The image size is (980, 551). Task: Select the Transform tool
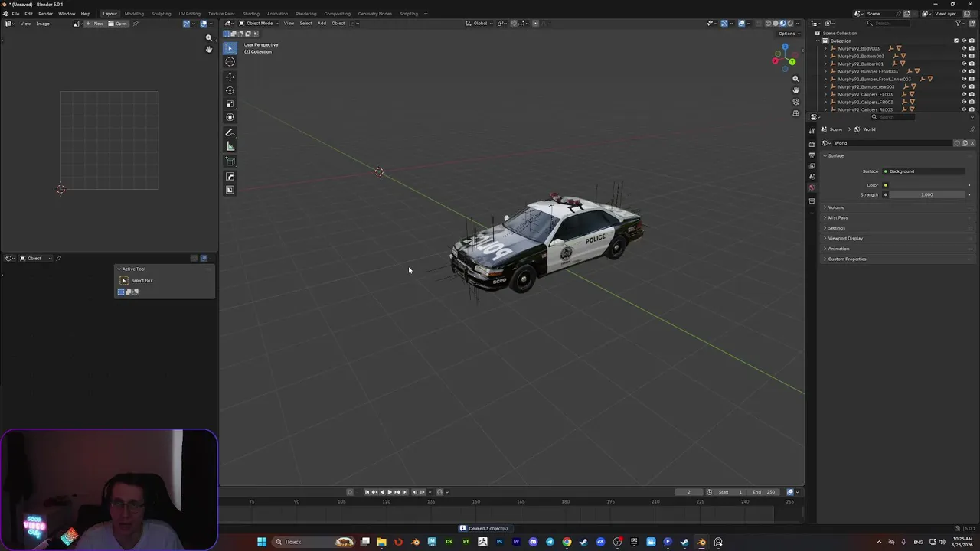click(230, 118)
